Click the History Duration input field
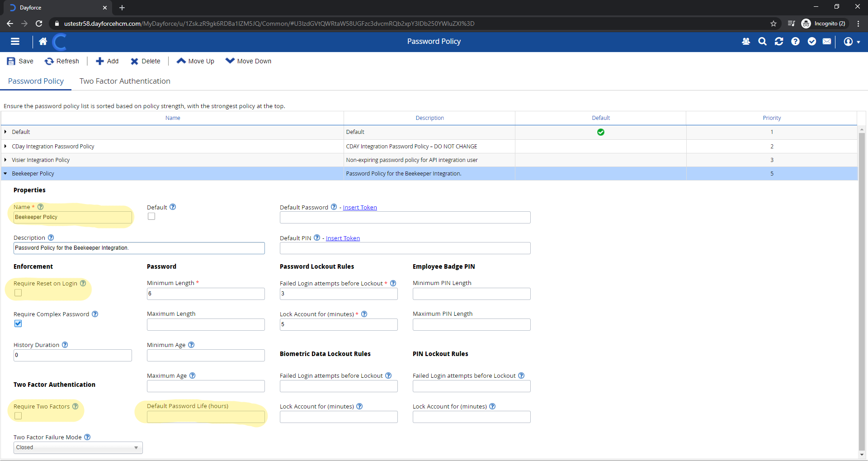The height and width of the screenshot is (461, 868). pos(73,355)
